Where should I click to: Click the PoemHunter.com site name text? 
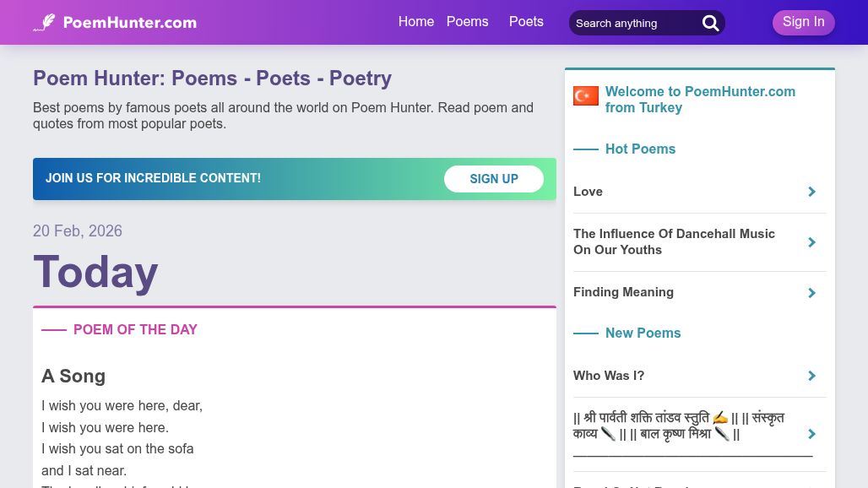point(130,23)
